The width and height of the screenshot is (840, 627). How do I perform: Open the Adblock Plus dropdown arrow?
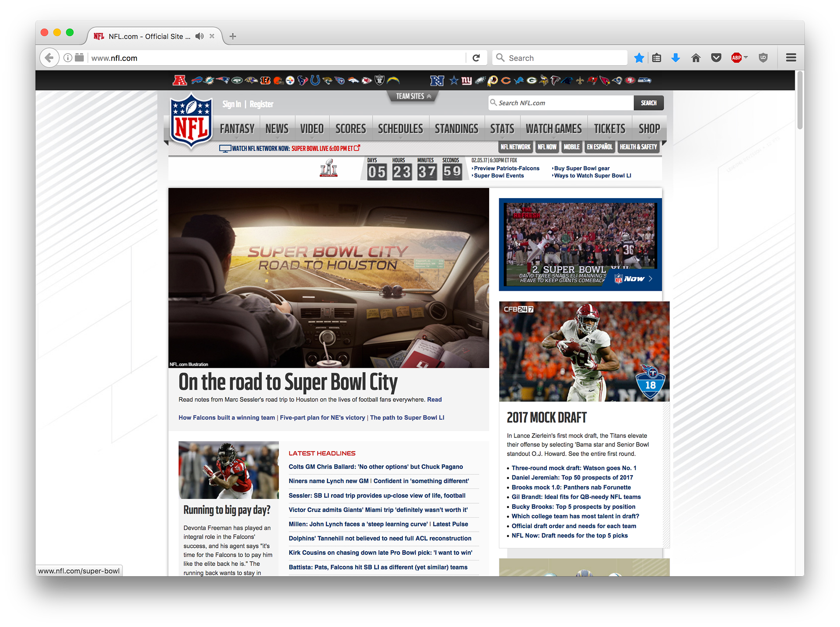coord(746,57)
